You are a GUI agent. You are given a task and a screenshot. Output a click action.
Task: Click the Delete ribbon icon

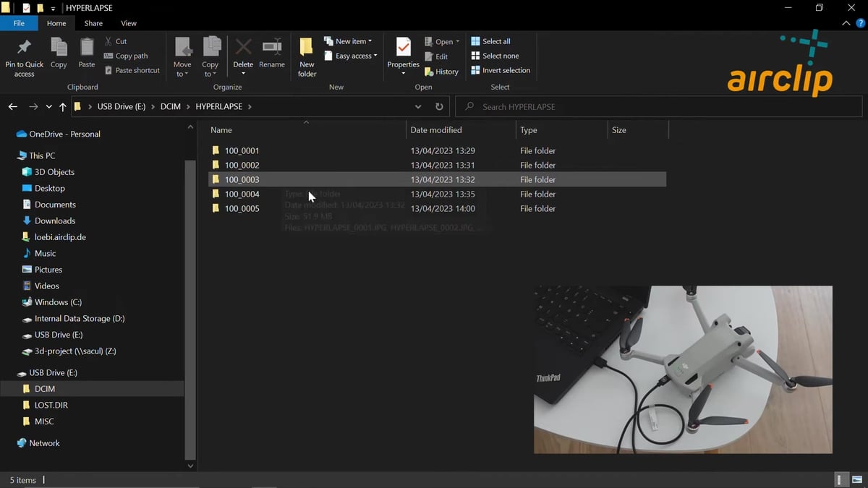click(x=243, y=48)
